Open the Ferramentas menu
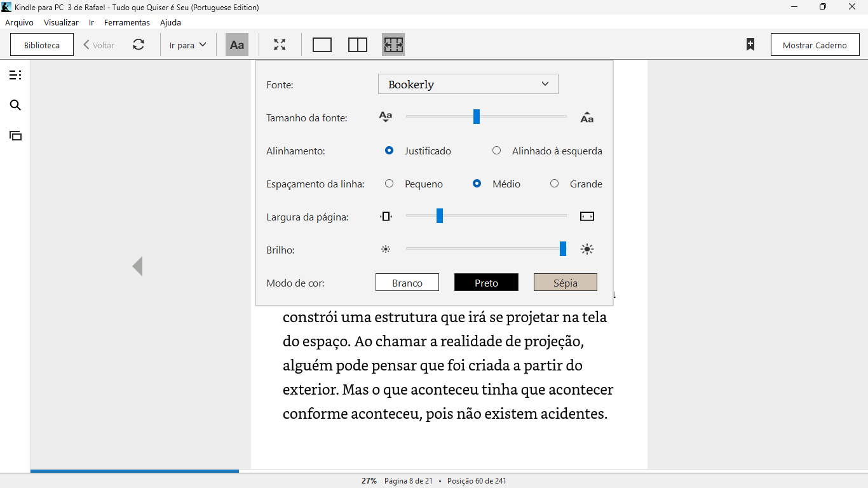Image resolution: width=868 pixels, height=488 pixels. (127, 22)
